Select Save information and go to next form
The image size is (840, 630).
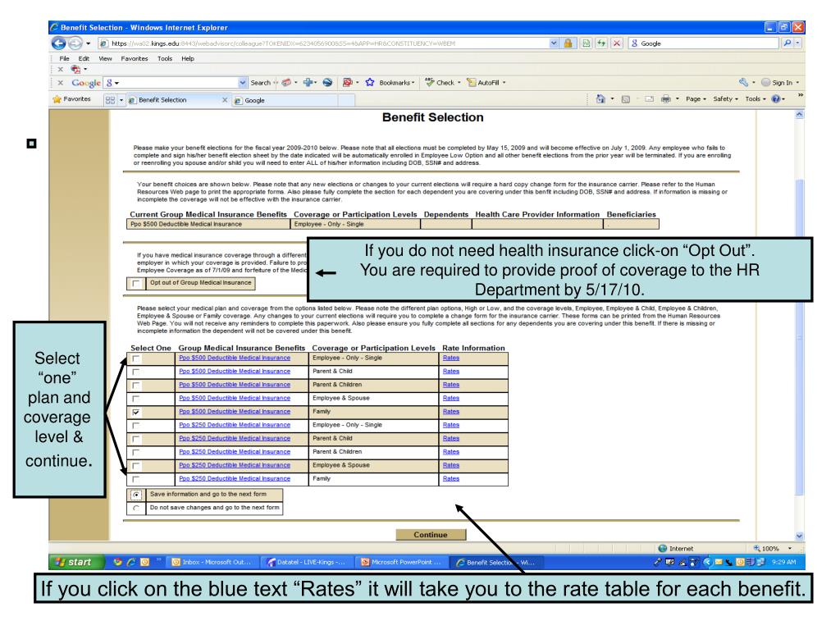click(x=137, y=495)
